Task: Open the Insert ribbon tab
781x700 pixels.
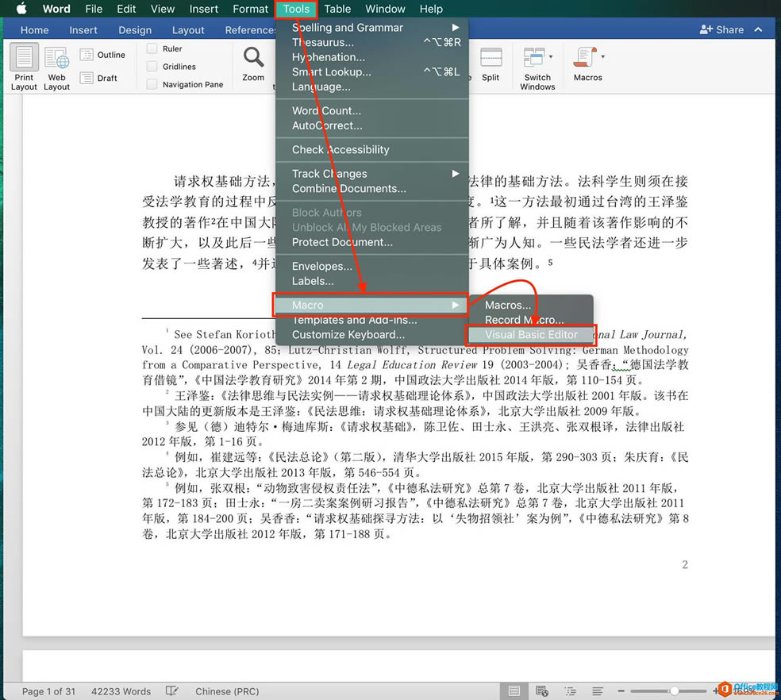Action: pyautogui.click(x=83, y=30)
